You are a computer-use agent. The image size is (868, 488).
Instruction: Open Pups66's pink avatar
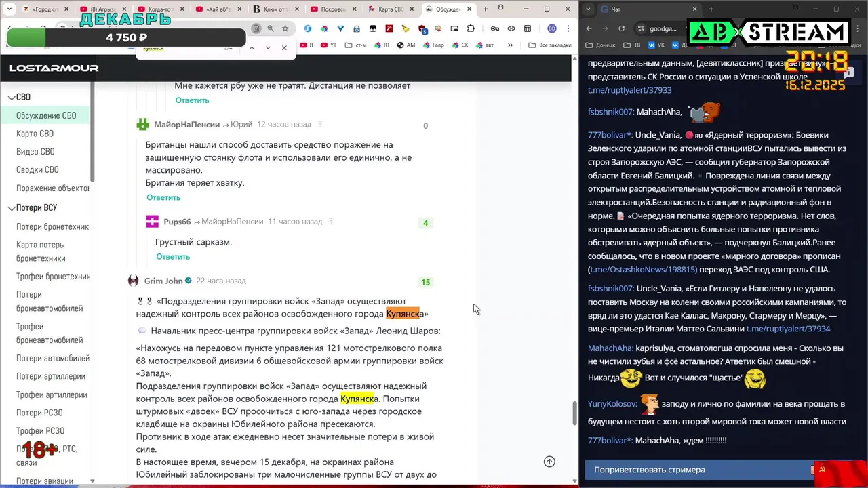(x=152, y=222)
